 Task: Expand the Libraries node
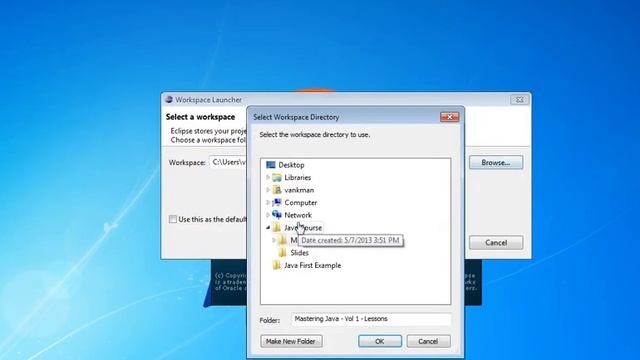tap(268, 178)
